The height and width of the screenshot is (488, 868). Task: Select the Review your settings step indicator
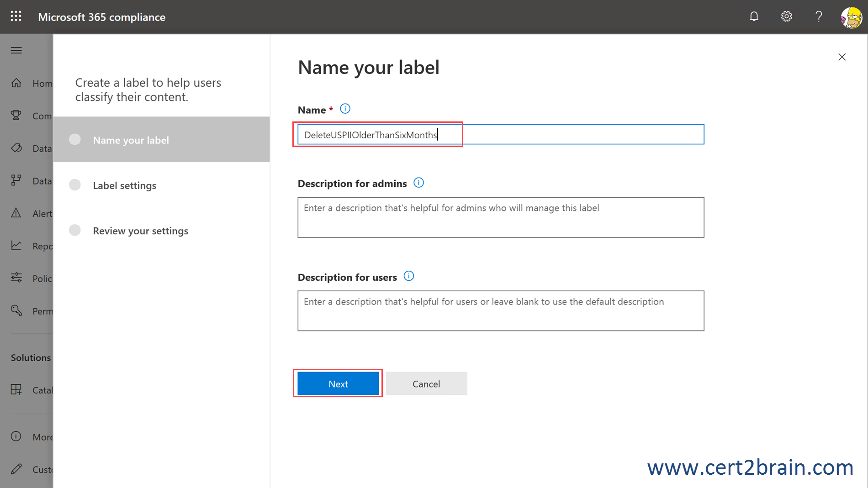(x=74, y=230)
